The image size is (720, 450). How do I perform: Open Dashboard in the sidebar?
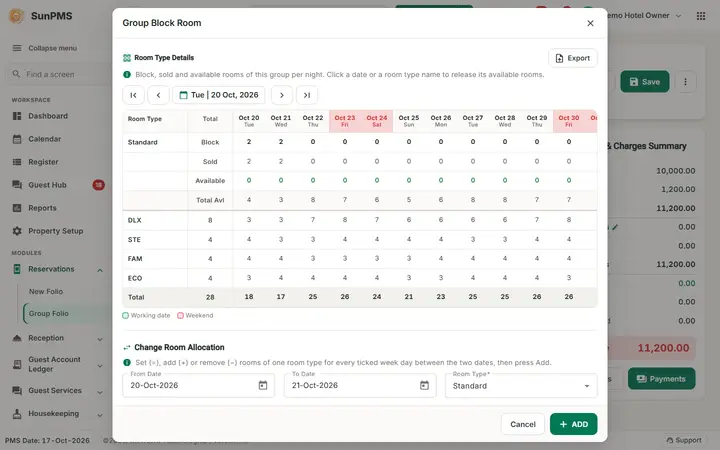point(48,116)
